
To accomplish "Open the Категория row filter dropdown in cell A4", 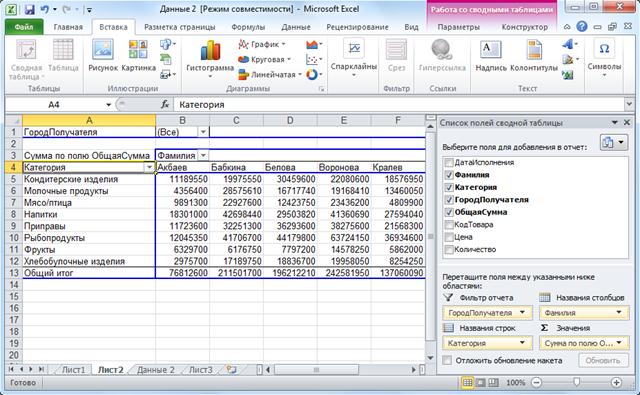I will [x=149, y=167].
